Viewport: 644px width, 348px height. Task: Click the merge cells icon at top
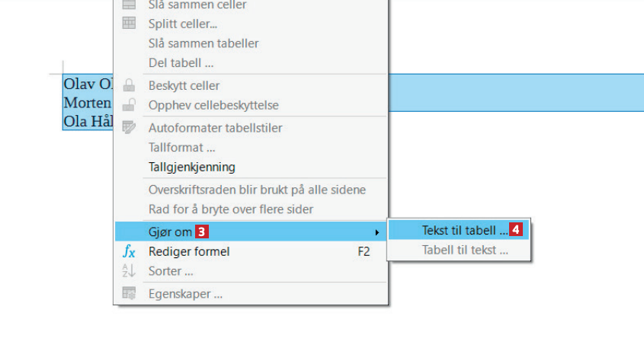129,5
